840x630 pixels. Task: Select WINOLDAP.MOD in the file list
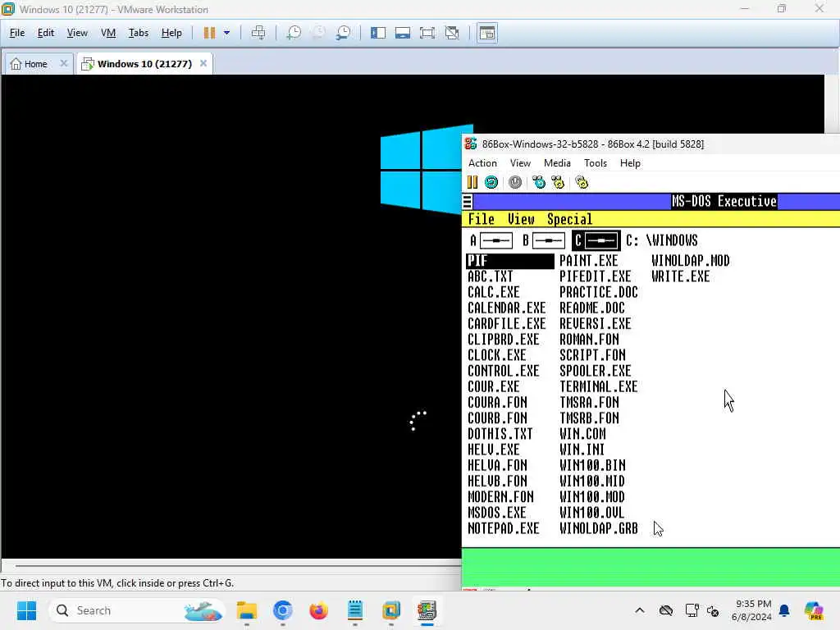tap(690, 261)
